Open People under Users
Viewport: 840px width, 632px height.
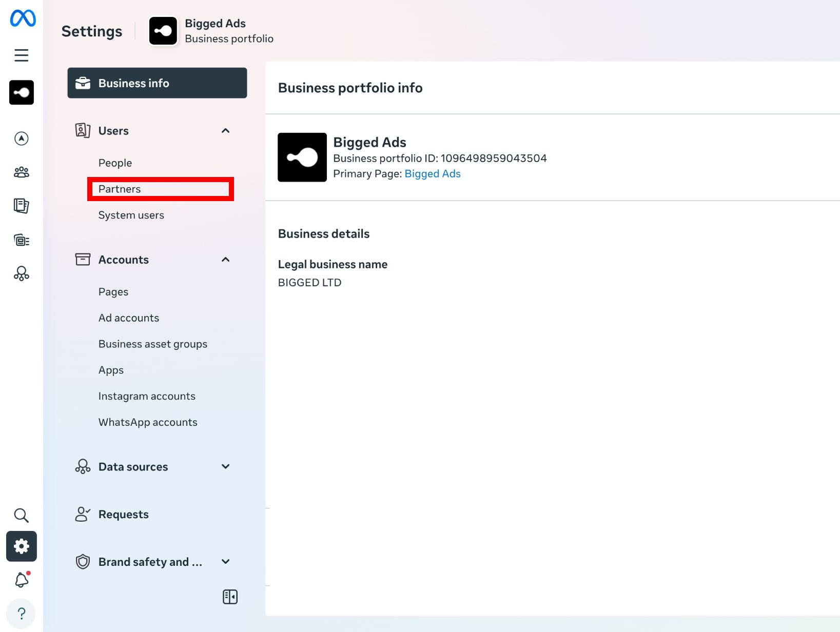click(115, 163)
